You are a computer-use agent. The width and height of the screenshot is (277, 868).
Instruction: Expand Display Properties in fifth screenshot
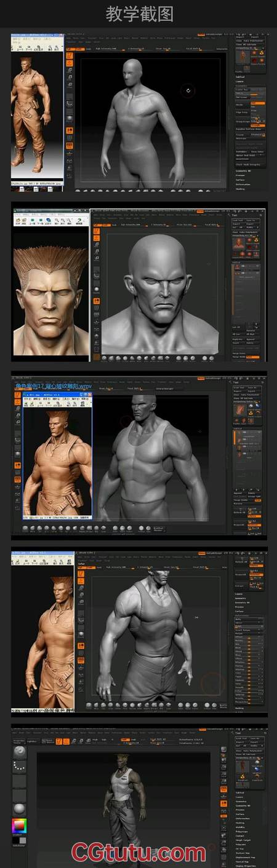pyautogui.click(x=246, y=866)
